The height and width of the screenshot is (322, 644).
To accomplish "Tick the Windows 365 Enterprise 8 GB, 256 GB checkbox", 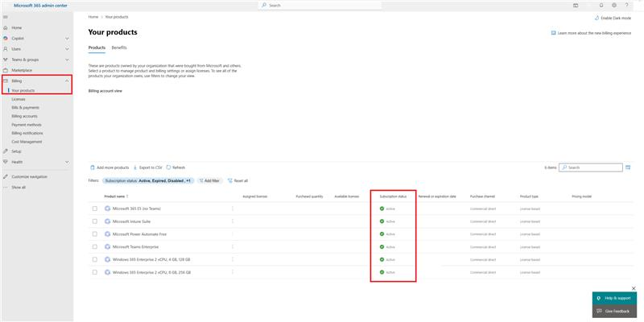I will [95, 272].
